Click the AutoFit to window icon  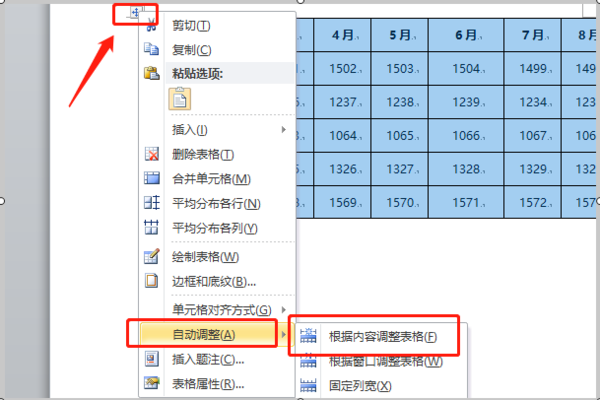pyautogui.click(x=308, y=361)
